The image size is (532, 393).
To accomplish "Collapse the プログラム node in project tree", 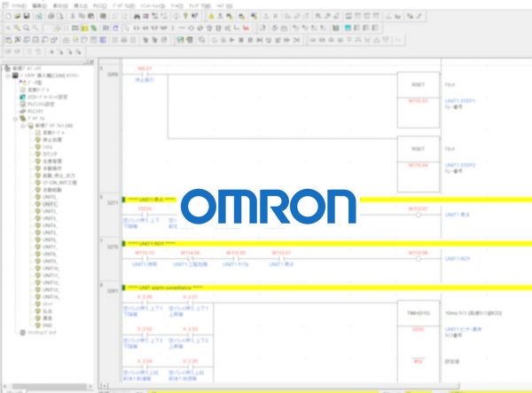I will pyautogui.click(x=15, y=119).
